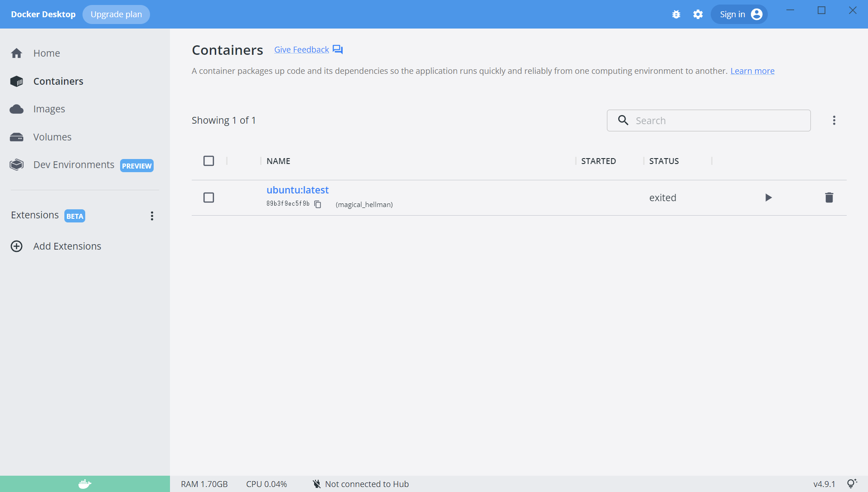Click the (magical_hellman) container name
The image size is (868, 492).
click(364, 204)
